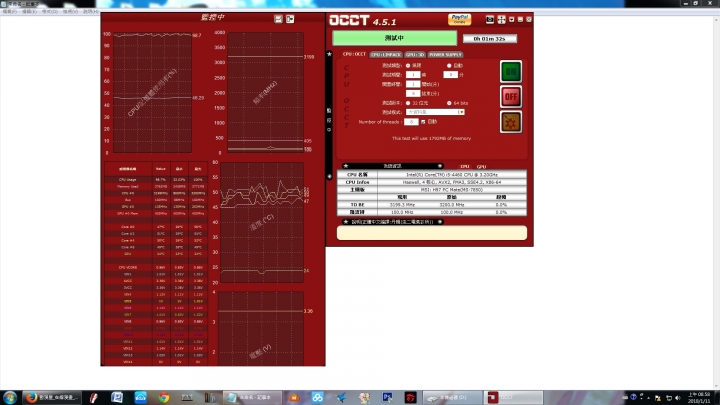Open the second menu in Notepad's menu bar

click(x=29, y=11)
